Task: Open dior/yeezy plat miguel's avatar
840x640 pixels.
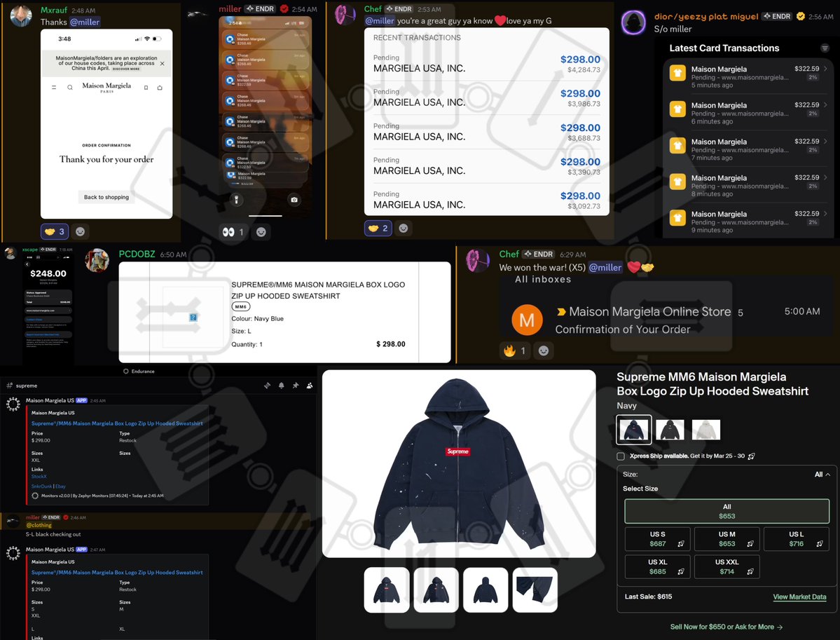Action: coord(633,22)
